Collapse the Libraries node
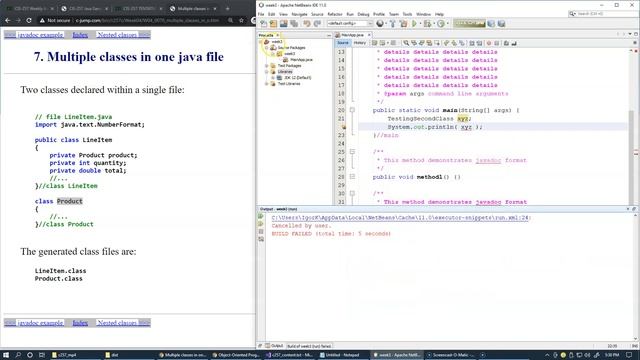Viewport: 640px width, 360px height. [x=267, y=72]
